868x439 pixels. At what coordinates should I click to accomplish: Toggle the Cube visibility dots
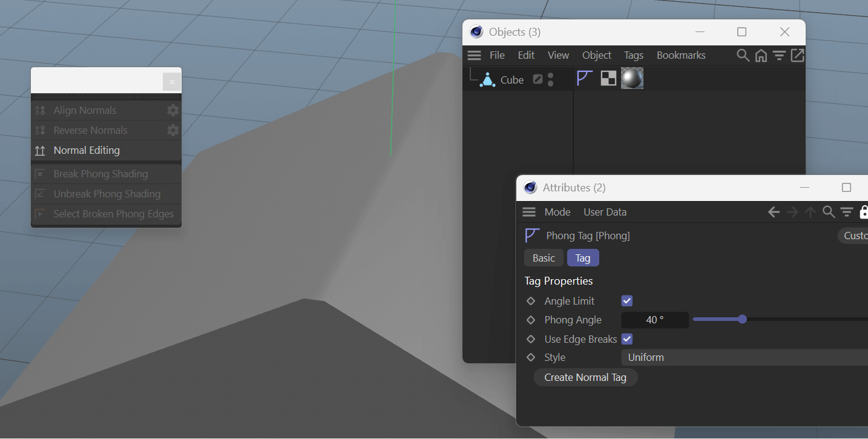(x=550, y=79)
